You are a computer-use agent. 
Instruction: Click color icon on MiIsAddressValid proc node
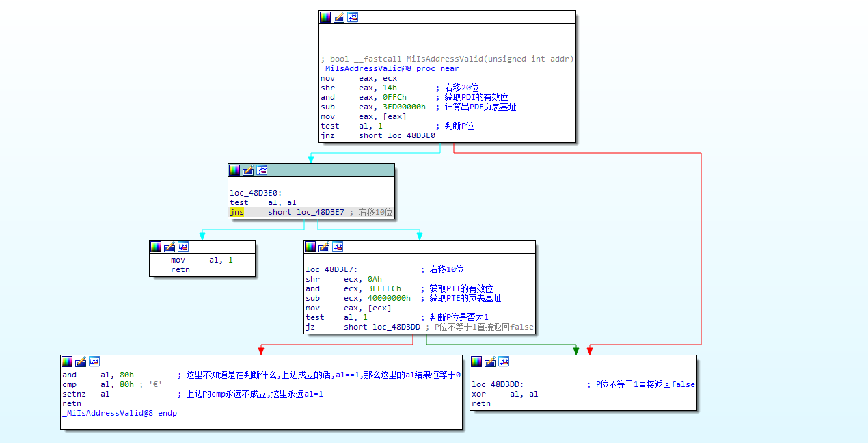click(x=325, y=17)
